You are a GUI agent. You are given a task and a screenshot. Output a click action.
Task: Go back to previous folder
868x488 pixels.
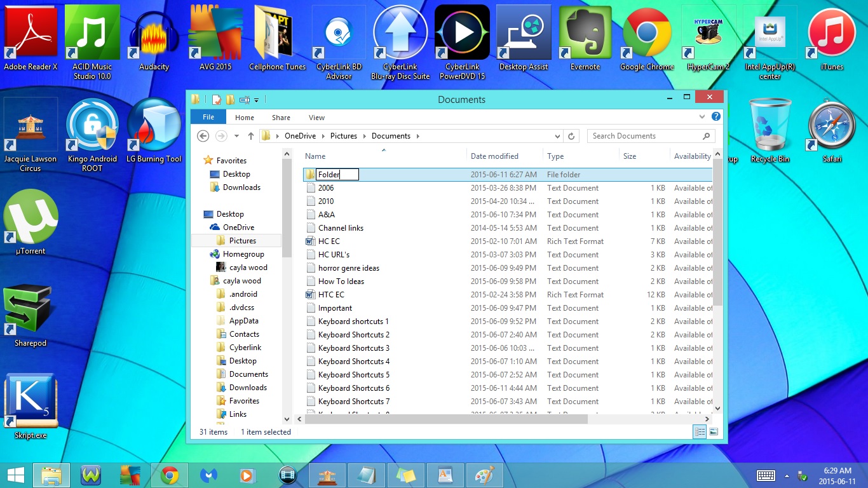(203, 136)
